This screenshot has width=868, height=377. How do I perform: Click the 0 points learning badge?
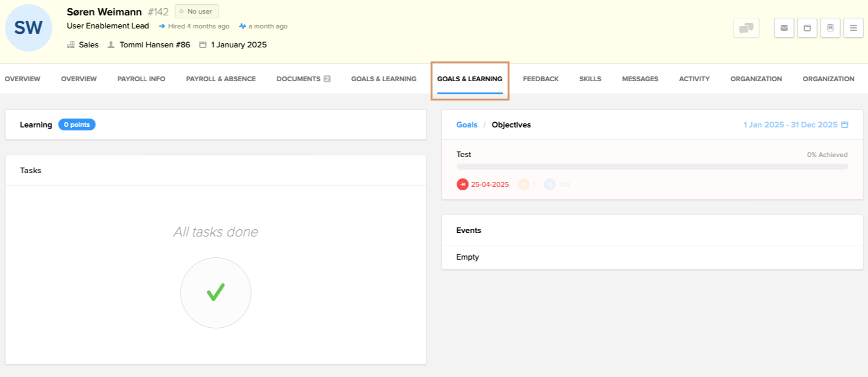click(x=76, y=124)
